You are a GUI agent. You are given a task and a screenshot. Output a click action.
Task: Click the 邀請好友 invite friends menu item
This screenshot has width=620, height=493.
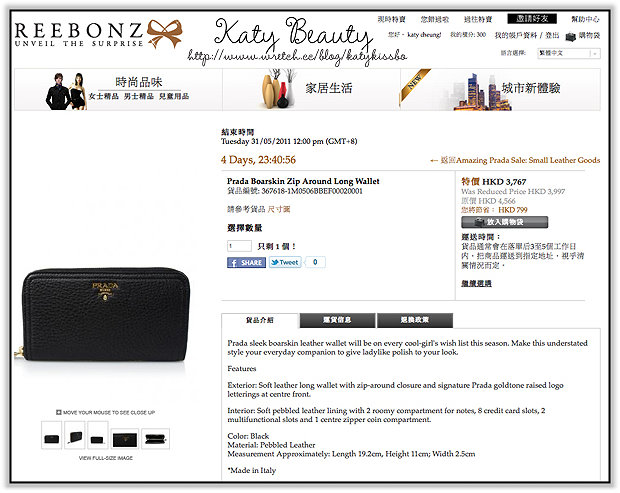532,19
